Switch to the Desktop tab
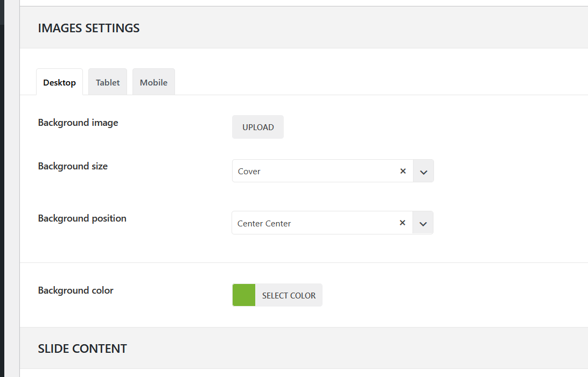The width and height of the screenshot is (588, 377). 59,82
